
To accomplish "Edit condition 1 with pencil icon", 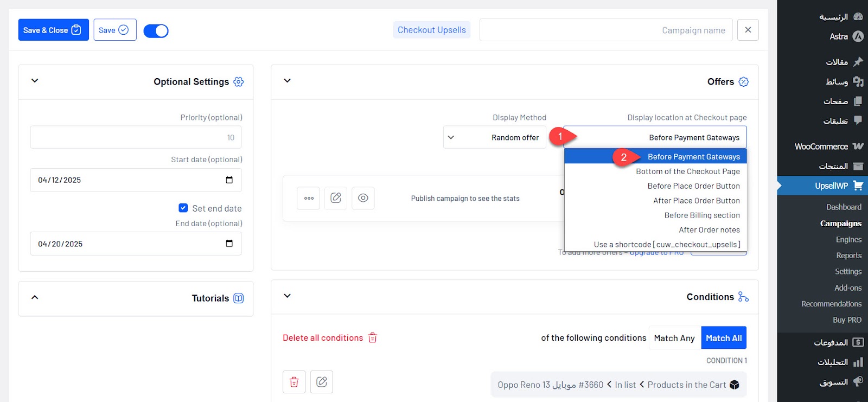I will pos(322,382).
